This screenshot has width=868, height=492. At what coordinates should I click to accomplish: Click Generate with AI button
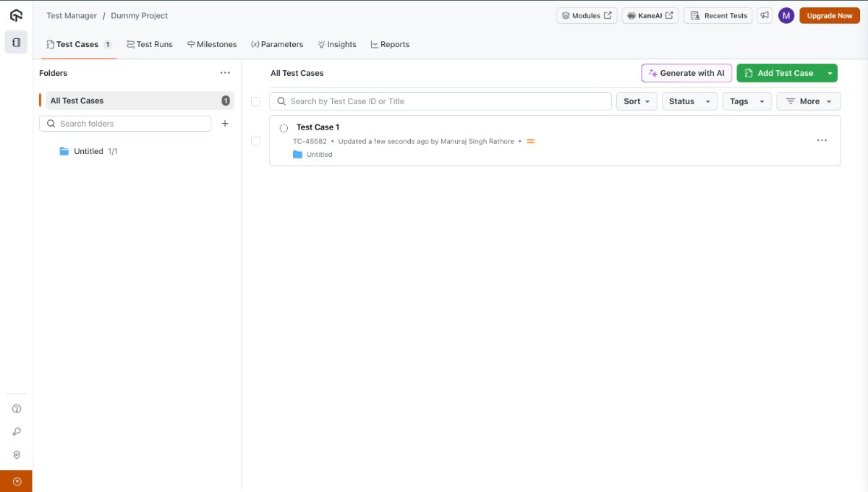[686, 73]
